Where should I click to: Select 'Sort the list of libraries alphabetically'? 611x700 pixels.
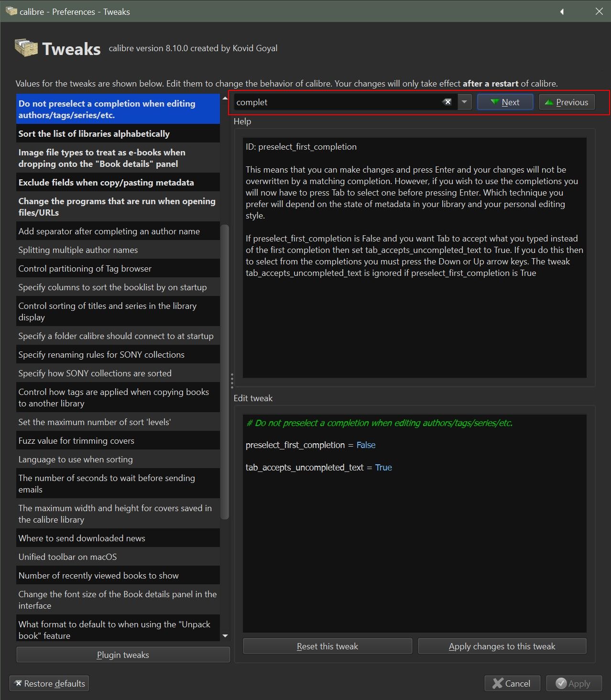118,134
